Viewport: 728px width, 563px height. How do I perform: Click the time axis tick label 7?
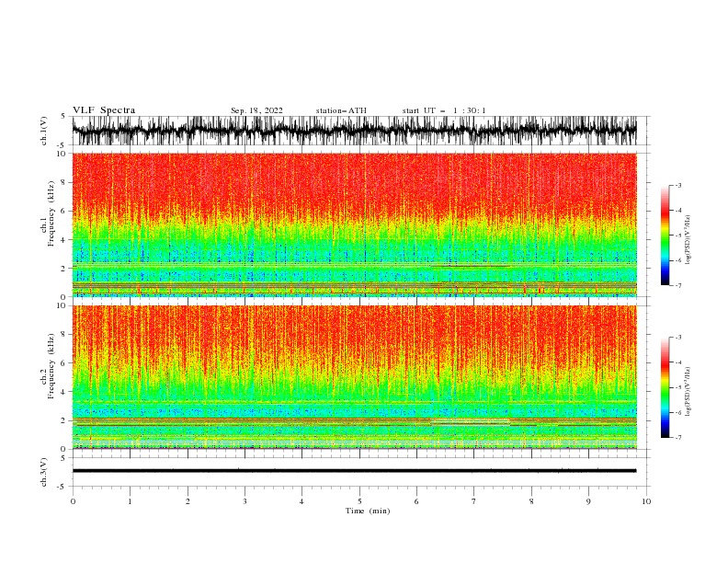[x=474, y=501]
